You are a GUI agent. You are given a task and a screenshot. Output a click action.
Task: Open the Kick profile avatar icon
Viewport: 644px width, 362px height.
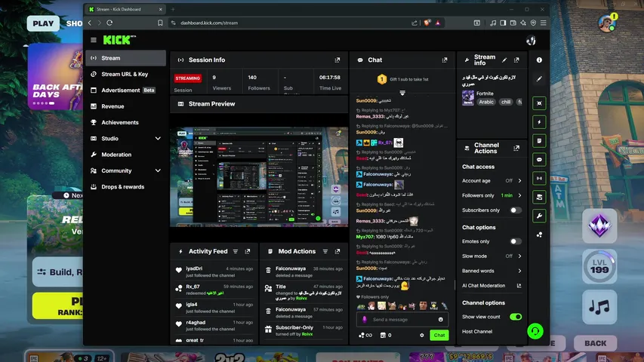pyautogui.click(x=531, y=40)
